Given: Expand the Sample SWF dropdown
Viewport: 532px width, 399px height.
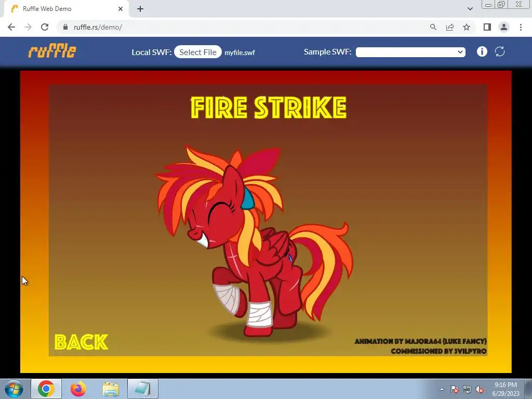Looking at the screenshot, I should (x=410, y=52).
